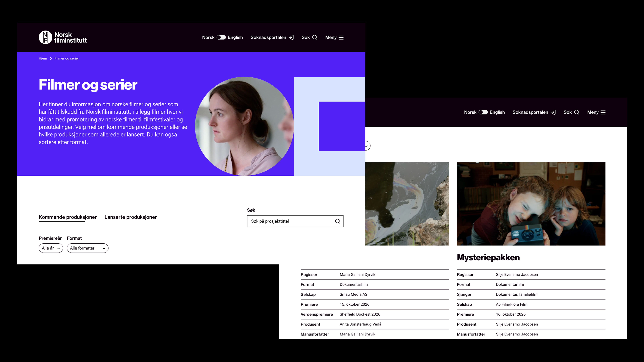Go to Hjem breadcrumb link
644x362 pixels.
click(43, 58)
